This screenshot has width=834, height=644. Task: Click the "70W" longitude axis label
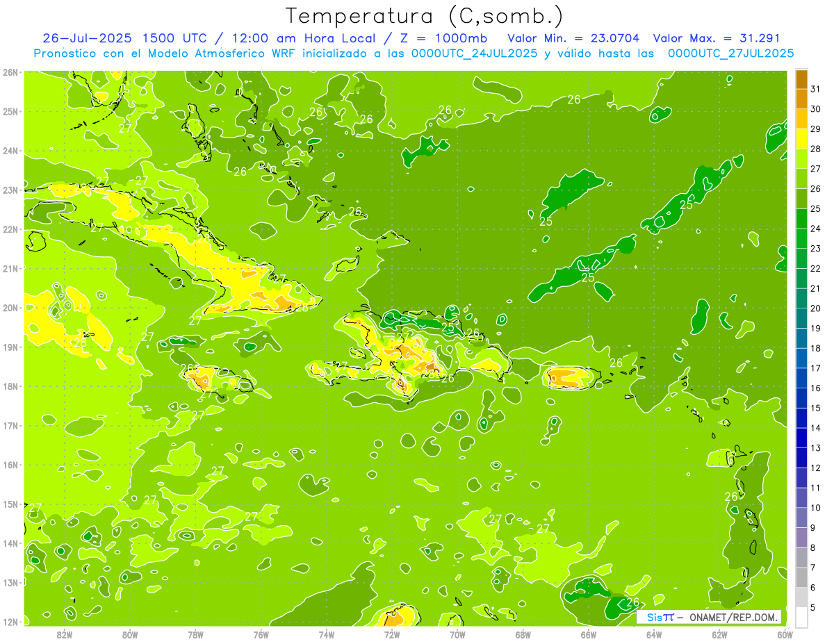(457, 634)
